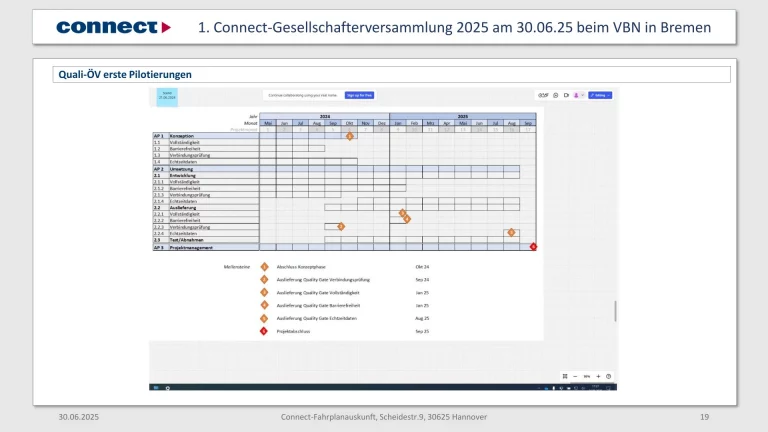Select the 2.3 Test/Abnahmen row label

(206, 240)
